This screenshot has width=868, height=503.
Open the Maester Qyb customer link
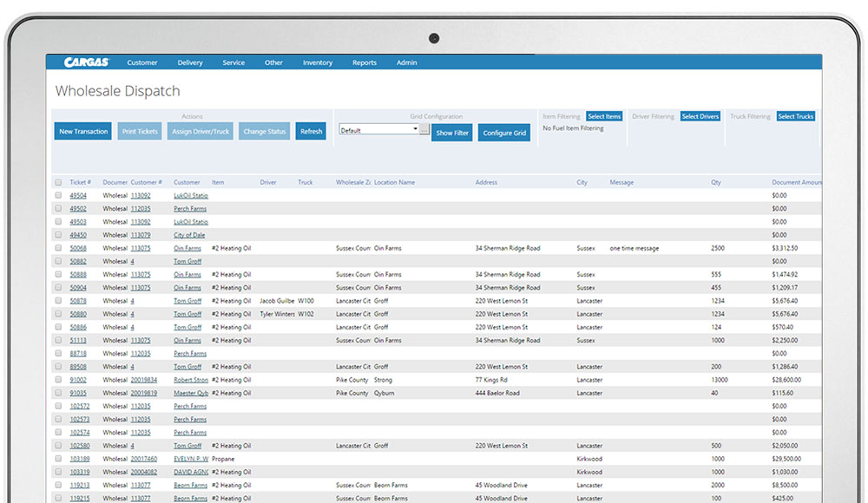(x=191, y=393)
